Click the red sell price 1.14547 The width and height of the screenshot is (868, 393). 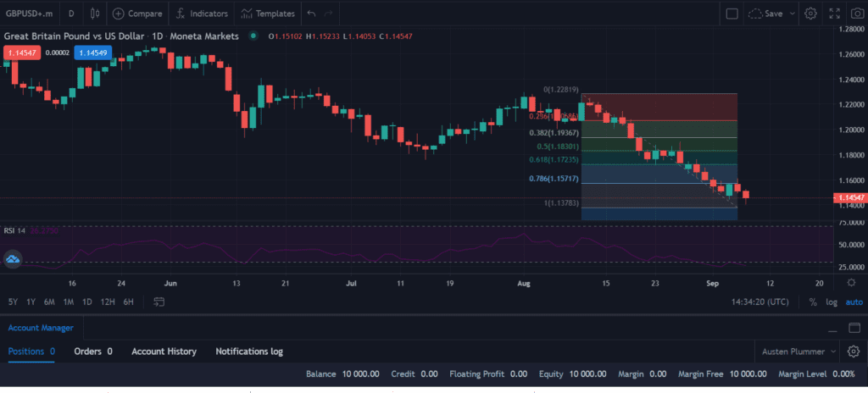tap(22, 53)
